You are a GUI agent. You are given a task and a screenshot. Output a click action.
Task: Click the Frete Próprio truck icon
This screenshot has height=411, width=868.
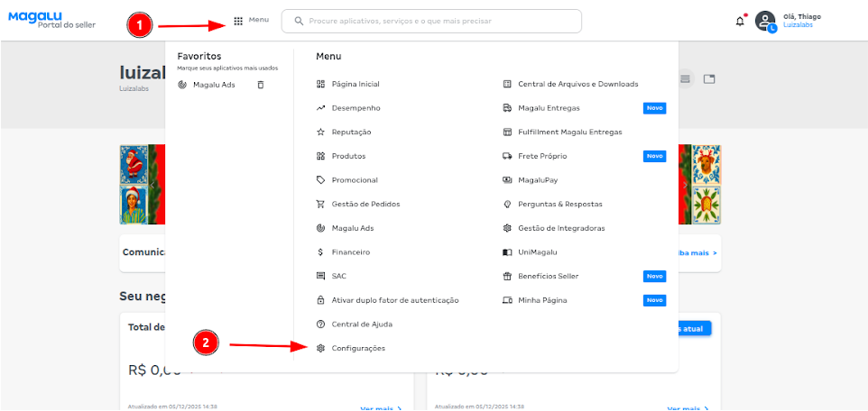click(x=506, y=156)
